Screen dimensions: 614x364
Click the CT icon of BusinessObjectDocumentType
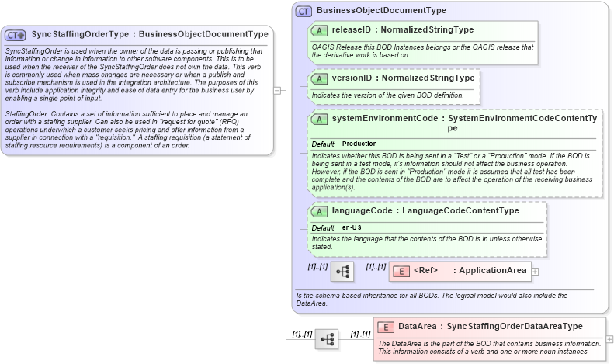pyautogui.click(x=304, y=12)
